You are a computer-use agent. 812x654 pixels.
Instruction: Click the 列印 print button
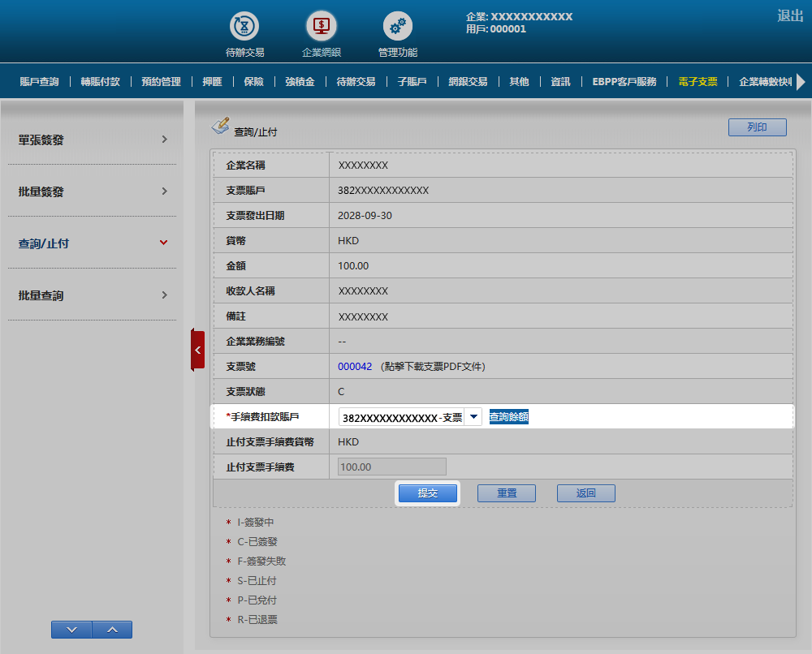pos(757,127)
